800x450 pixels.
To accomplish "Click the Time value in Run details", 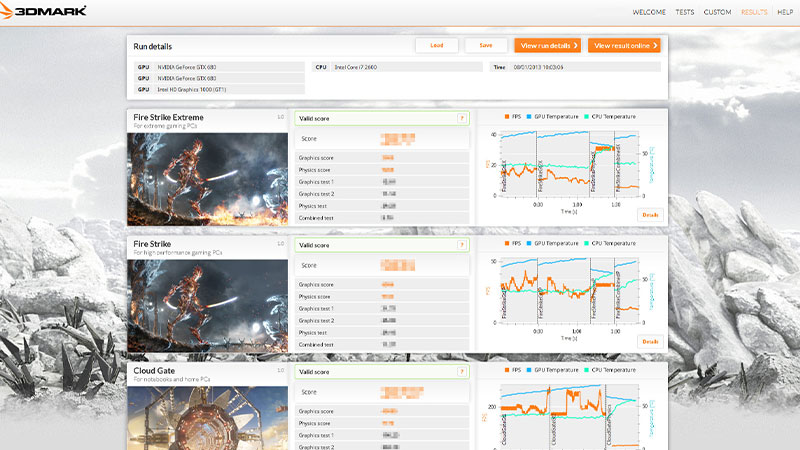I will pos(538,67).
